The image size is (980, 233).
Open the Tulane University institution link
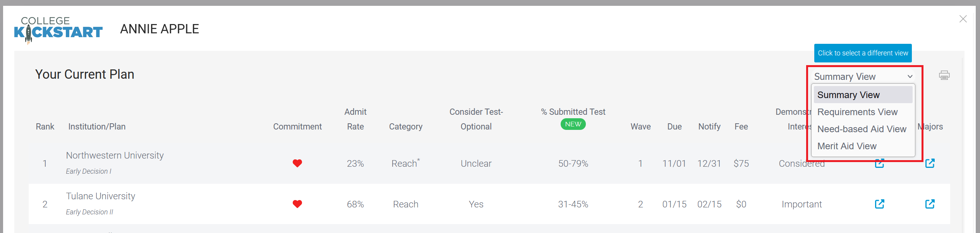pyautogui.click(x=100, y=196)
